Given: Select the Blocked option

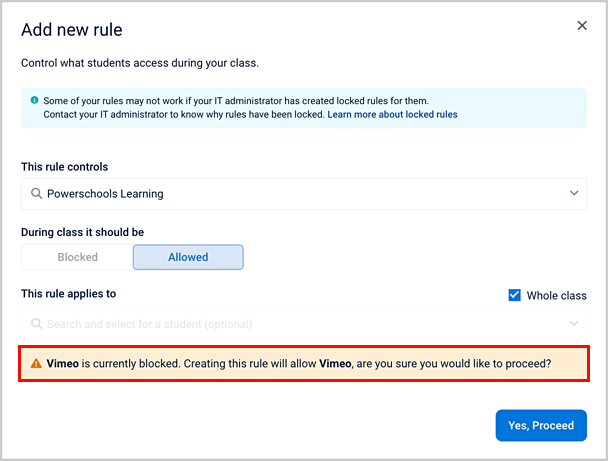Looking at the screenshot, I should pyautogui.click(x=78, y=257).
